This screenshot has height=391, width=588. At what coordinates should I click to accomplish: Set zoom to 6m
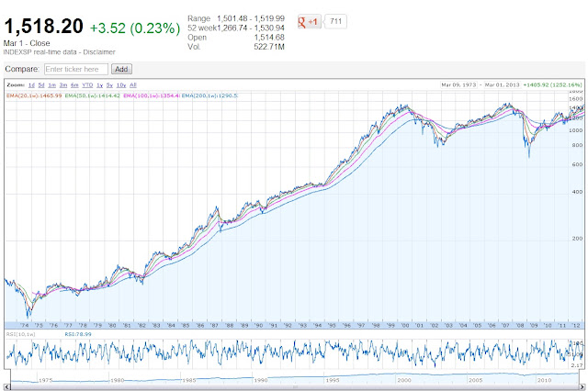(74, 85)
